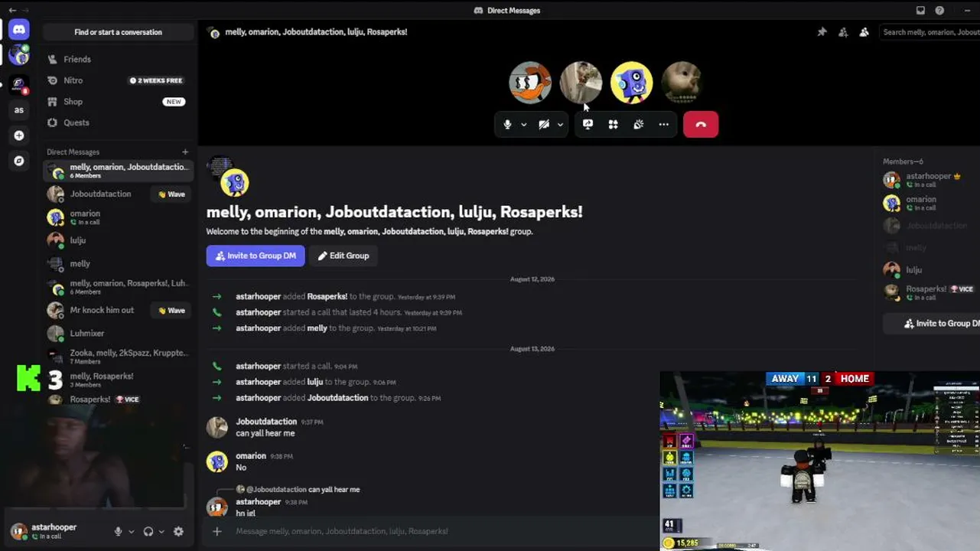Open the Nitro page

(118, 80)
